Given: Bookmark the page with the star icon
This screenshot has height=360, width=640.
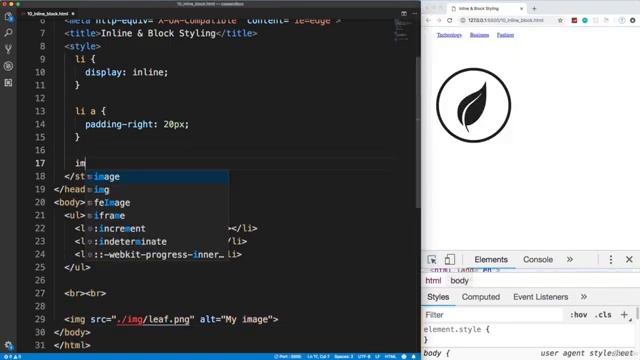Looking at the screenshot, I should point(560,20).
